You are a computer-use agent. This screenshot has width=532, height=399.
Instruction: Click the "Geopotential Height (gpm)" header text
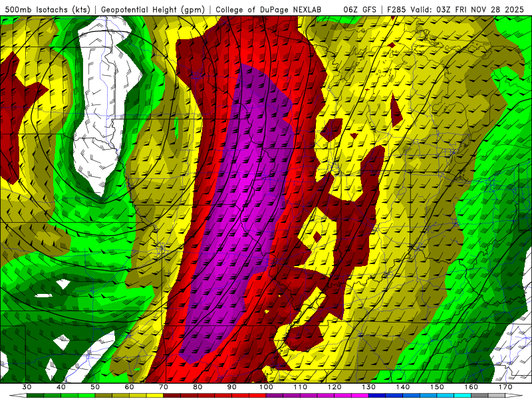coord(153,9)
